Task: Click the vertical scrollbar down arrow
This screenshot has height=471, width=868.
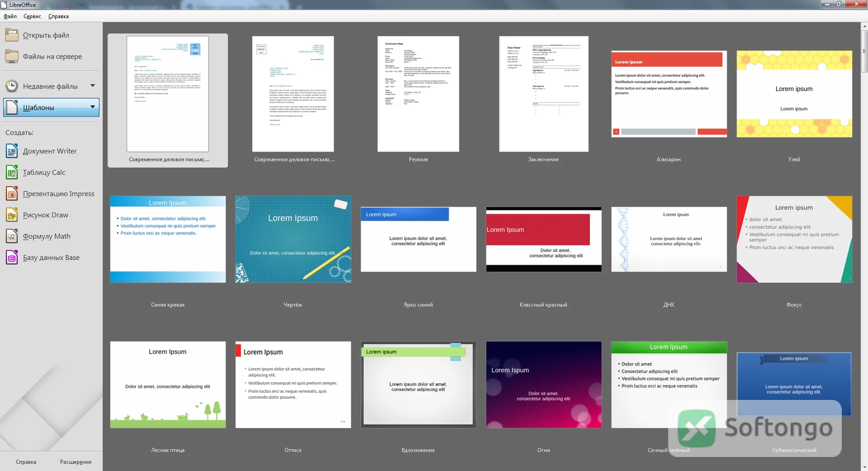Action: 864,467
